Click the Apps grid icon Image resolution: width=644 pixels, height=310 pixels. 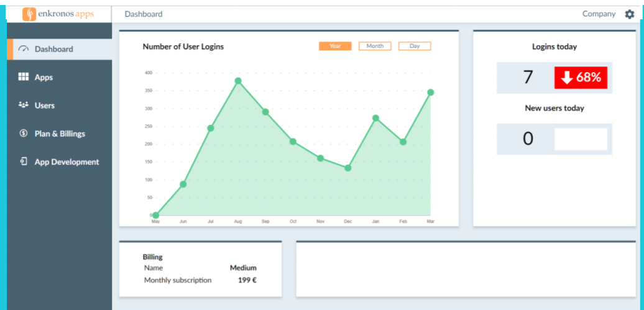pos(24,77)
